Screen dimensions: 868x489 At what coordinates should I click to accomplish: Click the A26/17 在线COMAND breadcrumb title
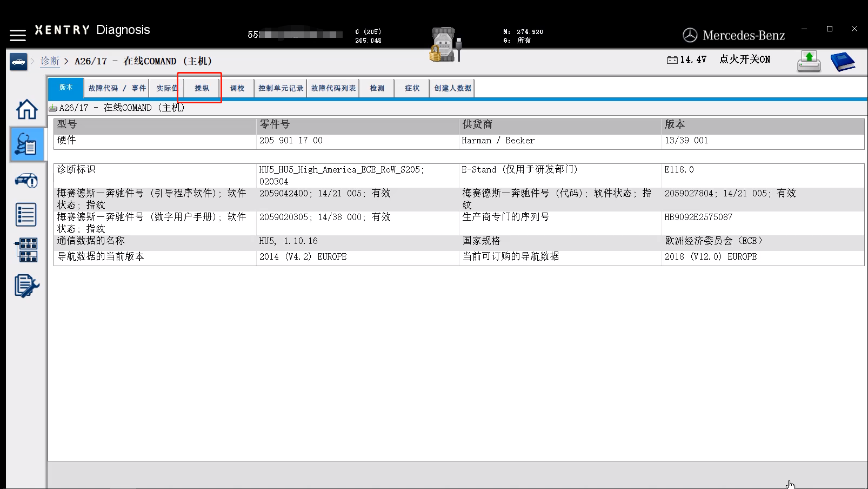(143, 61)
